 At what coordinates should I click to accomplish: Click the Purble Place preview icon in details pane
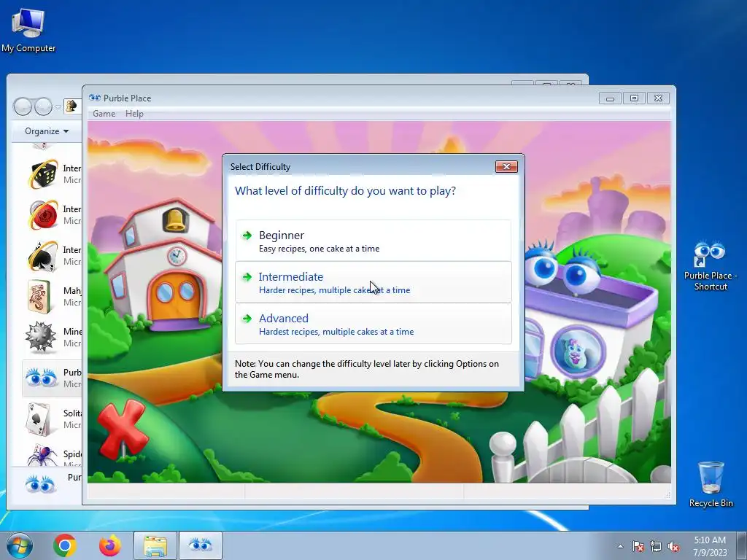click(x=40, y=485)
